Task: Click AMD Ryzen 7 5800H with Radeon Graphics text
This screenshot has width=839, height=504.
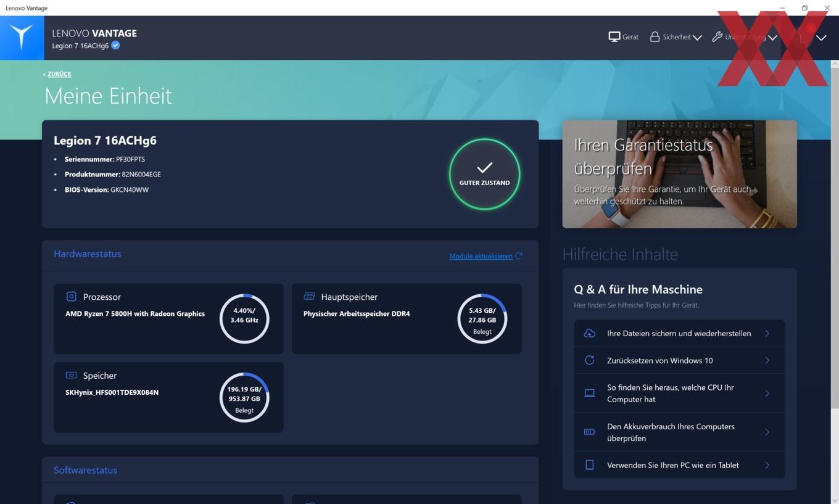Action: pyautogui.click(x=135, y=314)
